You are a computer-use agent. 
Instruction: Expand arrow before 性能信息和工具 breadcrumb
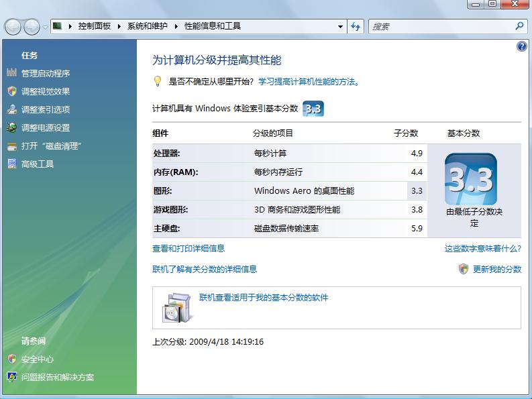coord(176,26)
